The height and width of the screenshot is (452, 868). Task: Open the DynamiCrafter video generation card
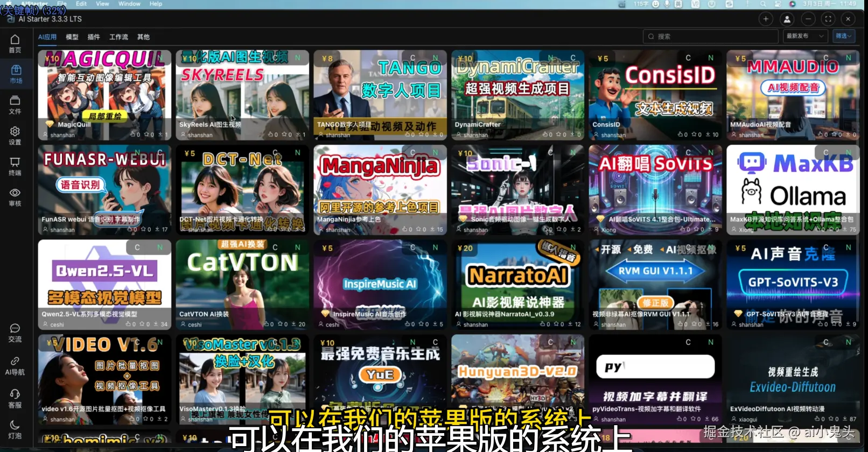point(518,95)
